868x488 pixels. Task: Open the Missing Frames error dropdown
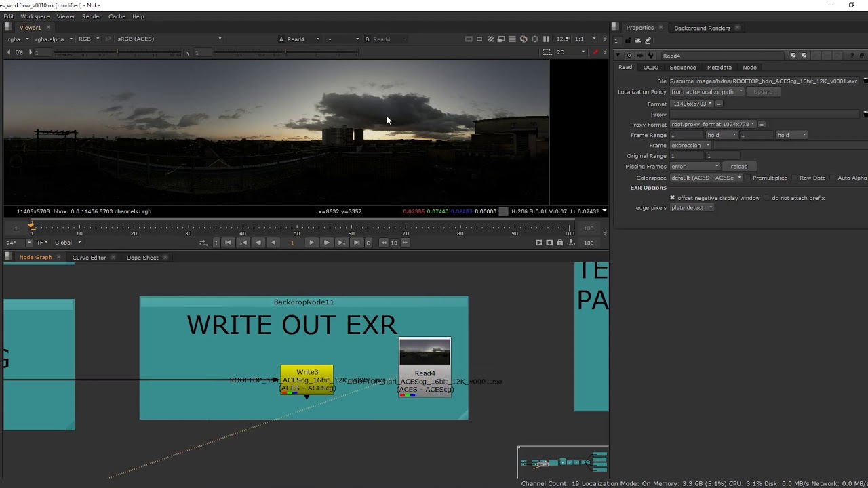694,167
